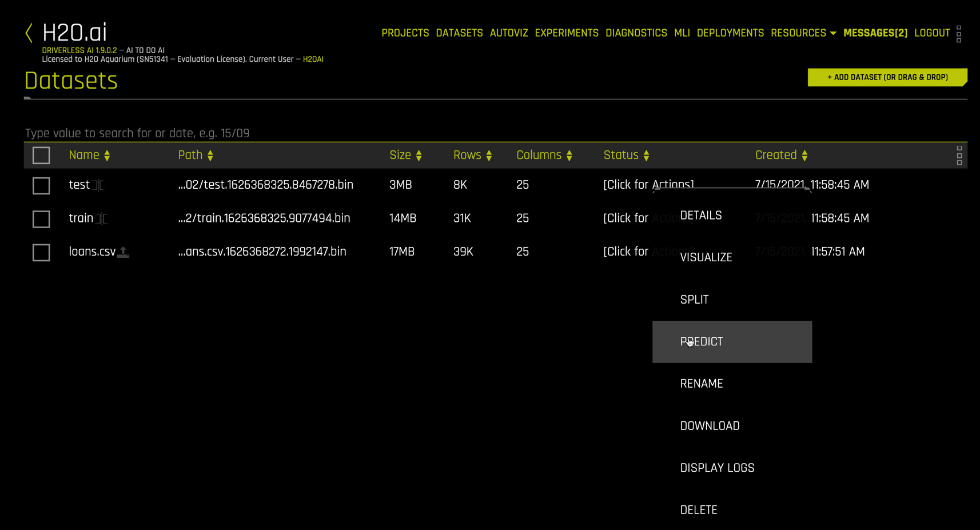Viewport: 980px width, 530px height.
Task: Sort datasets by Size column arrows
Action: 419,156
